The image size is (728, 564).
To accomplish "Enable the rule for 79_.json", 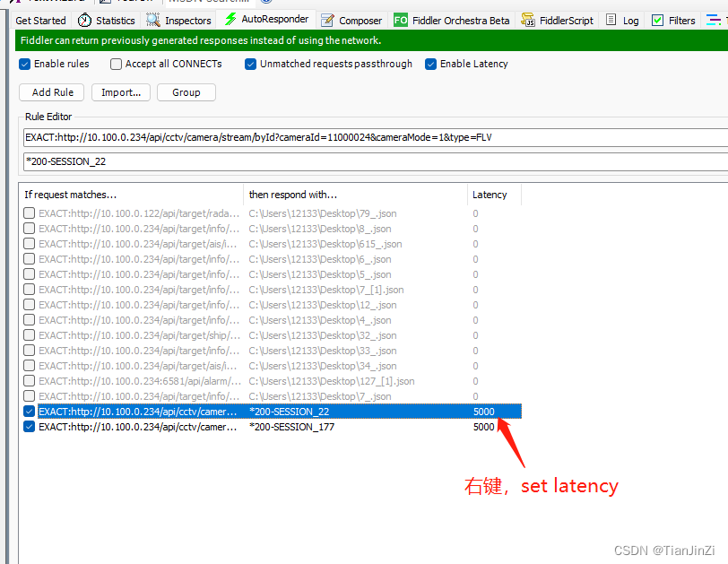I will point(29,213).
